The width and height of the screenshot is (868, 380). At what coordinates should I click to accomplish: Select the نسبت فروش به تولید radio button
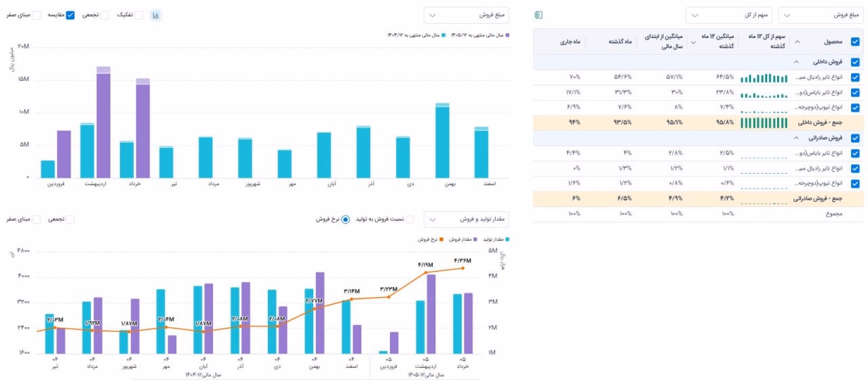pyautogui.click(x=410, y=219)
